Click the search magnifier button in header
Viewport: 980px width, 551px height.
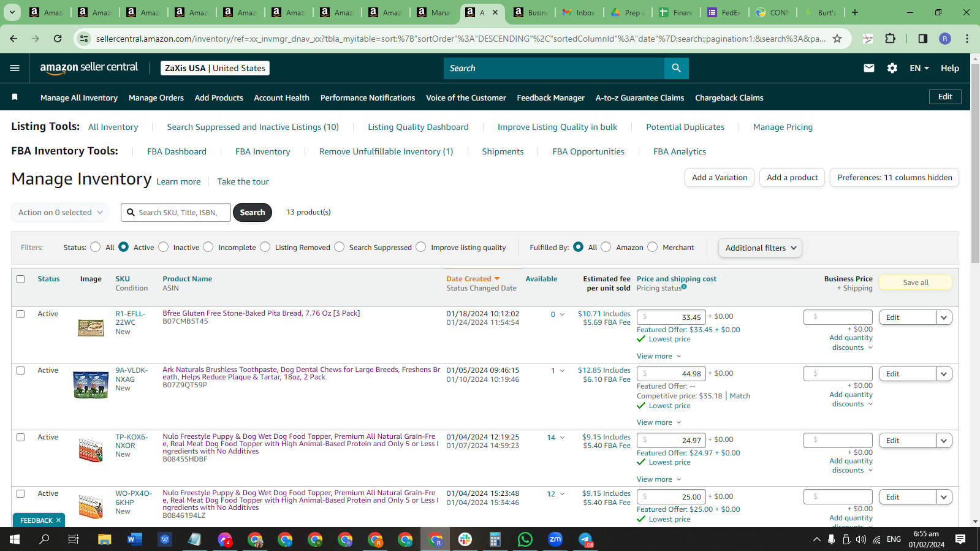(x=676, y=68)
